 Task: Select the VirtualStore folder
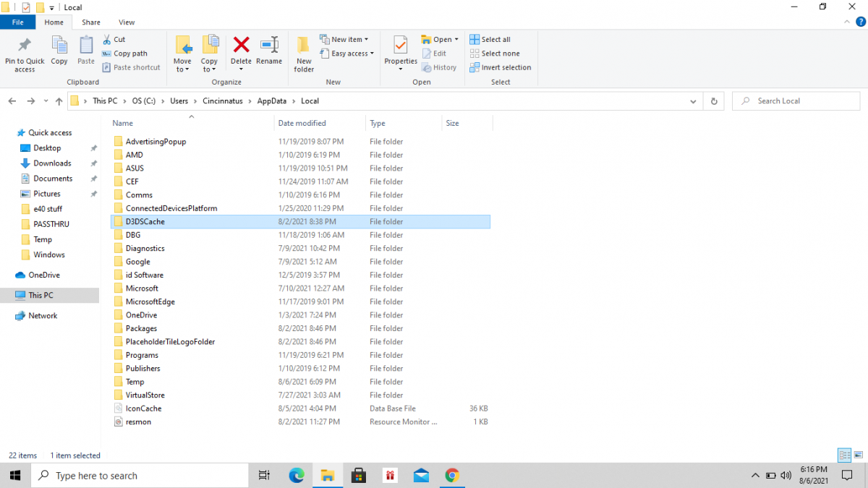pyautogui.click(x=300, y=395)
